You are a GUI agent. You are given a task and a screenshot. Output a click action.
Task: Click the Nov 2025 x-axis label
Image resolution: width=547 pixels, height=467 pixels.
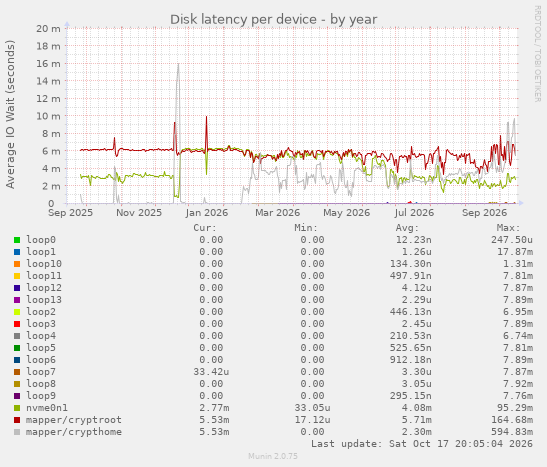(139, 213)
